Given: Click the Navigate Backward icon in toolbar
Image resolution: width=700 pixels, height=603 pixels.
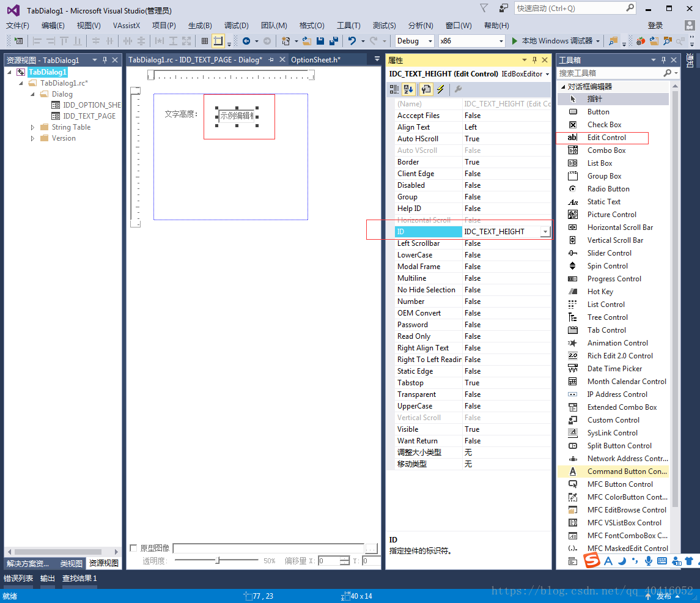Looking at the screenshot, I should click(246, 40).
